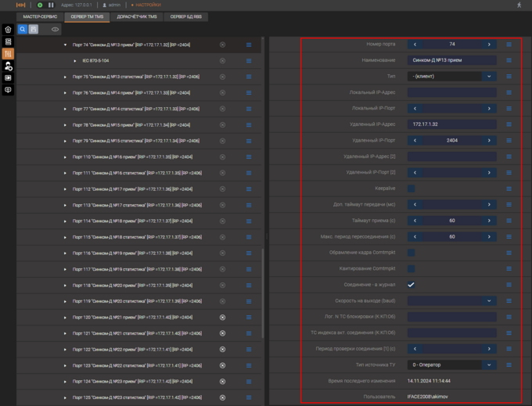Click the save diskette icon in tree toolbar
The width and height of the screenshot is (532, 406).
coord(34,29)
